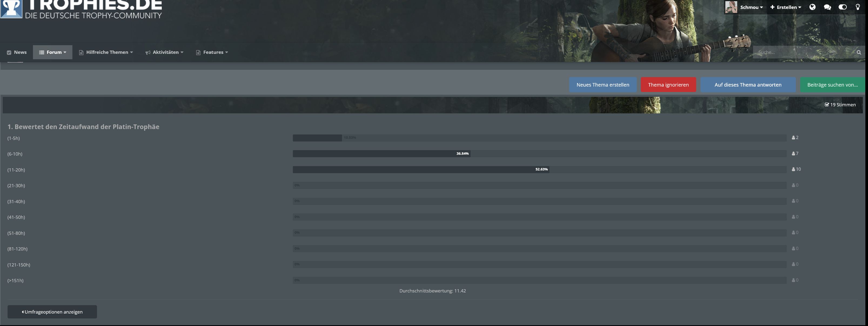Open notifications via the globe icon
Viewport: 868px width, 326px height.
812,7
